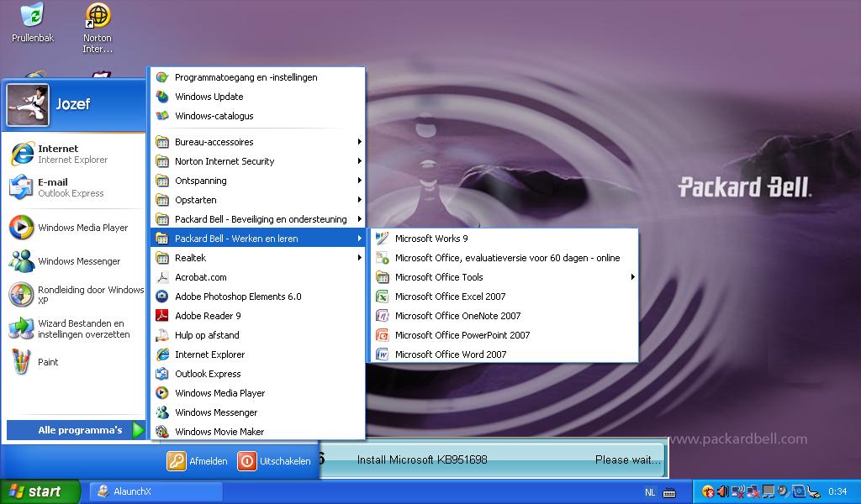Open Paint from pinned programs

[48, 362]
